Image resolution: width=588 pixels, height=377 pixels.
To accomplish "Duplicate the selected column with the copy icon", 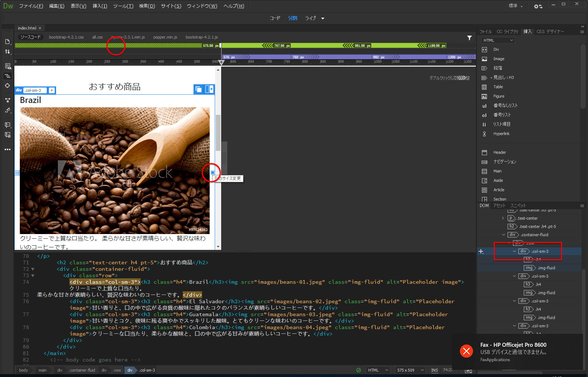I will click(x=198, y=89).
